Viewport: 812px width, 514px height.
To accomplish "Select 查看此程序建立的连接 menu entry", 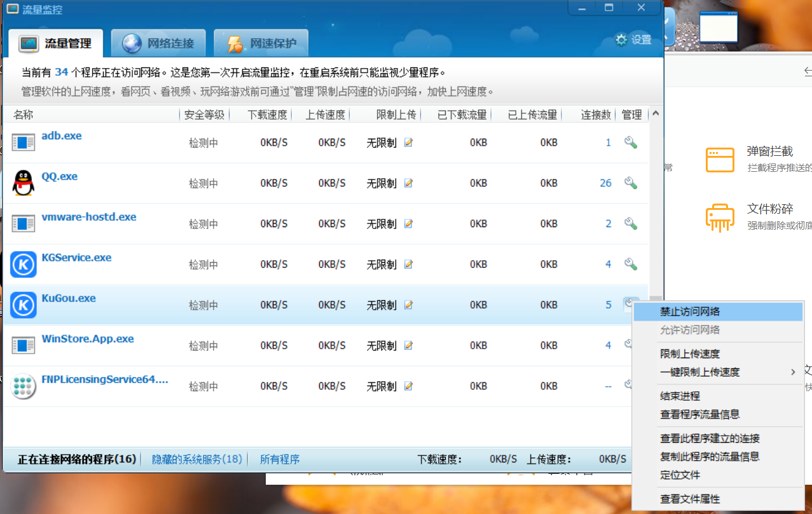I will 710,438.
